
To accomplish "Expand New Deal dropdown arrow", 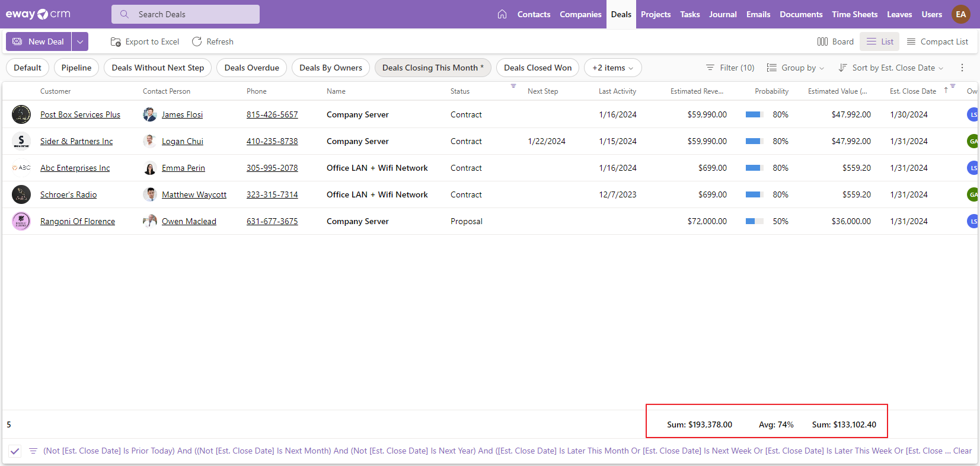I will click(80, 42).
